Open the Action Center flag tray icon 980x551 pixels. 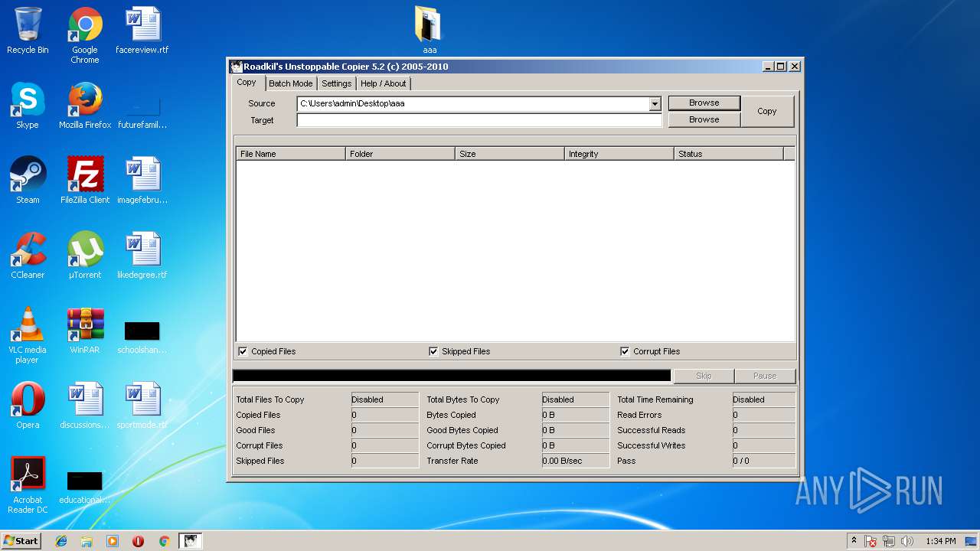coord(871,541)
